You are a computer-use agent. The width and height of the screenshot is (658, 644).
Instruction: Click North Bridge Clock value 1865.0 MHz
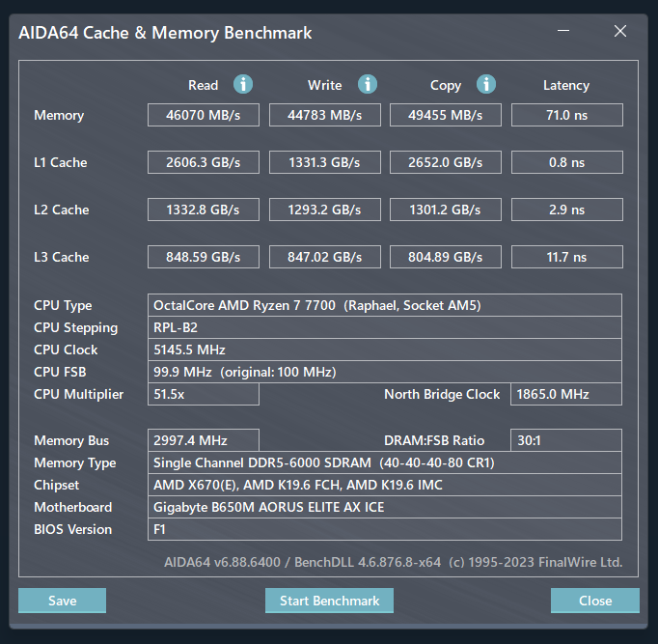tap(566, 394)
